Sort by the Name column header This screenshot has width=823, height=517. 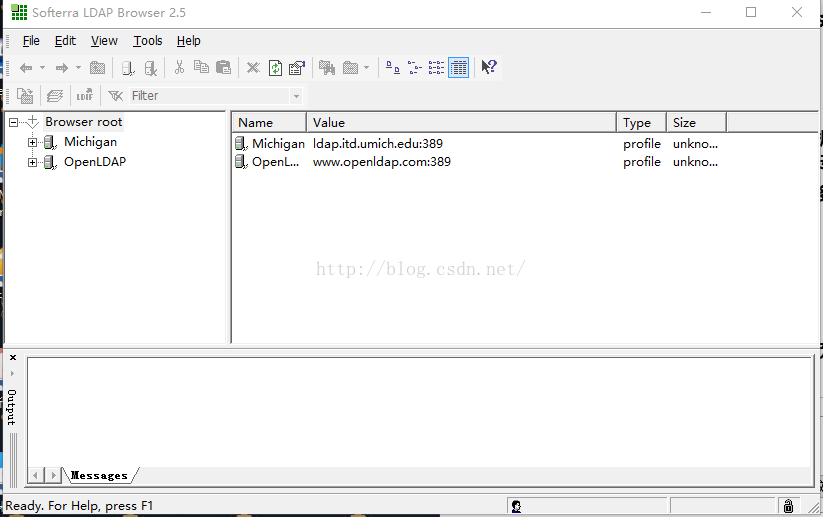pos(269,123)
